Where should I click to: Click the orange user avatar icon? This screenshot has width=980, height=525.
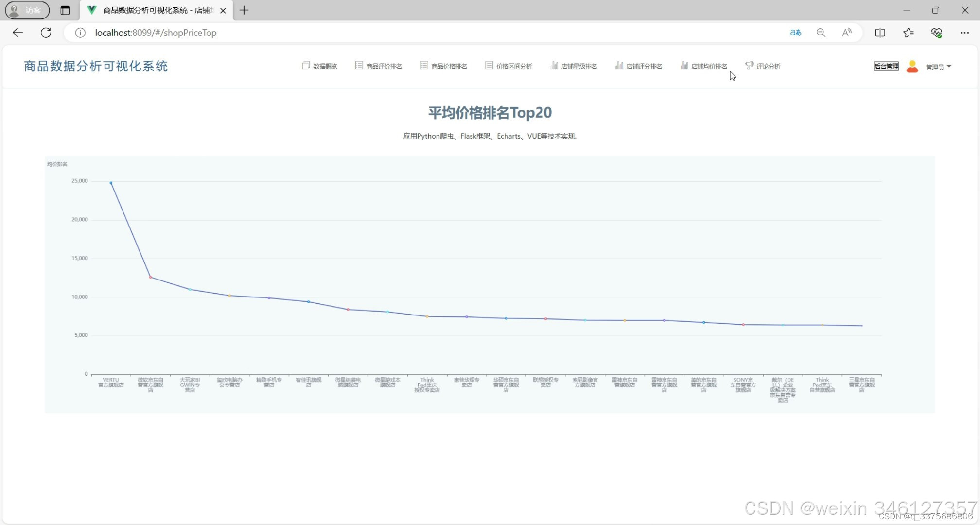912,67
